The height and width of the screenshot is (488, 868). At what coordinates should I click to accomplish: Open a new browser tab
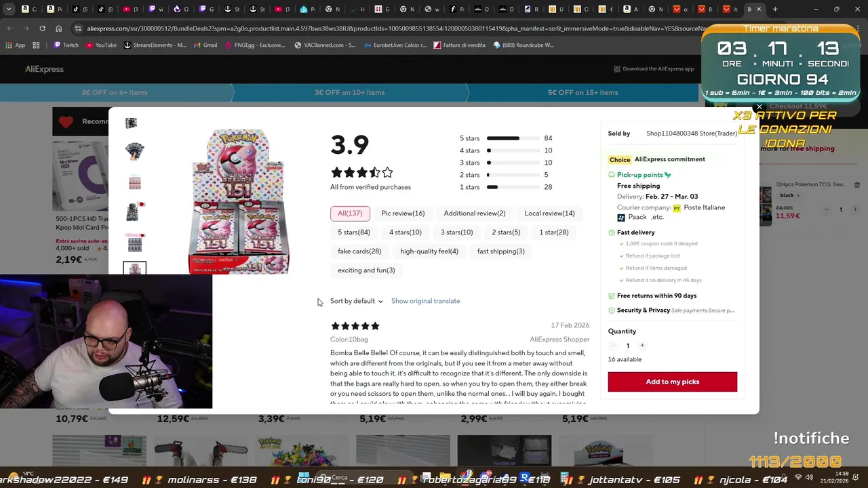775,9
